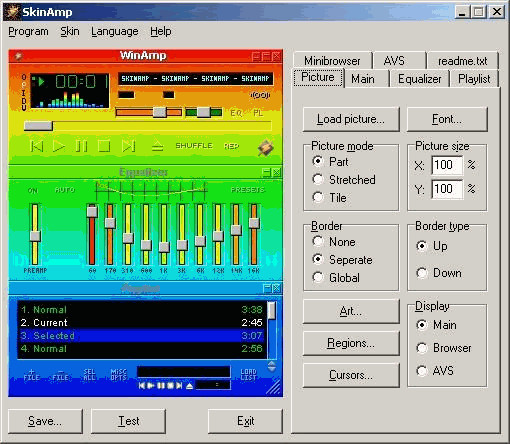The width and height of the screenshot is (510, 444).
Task: Click the 16K equalizer band slider
Action: (x=254, y=234)
